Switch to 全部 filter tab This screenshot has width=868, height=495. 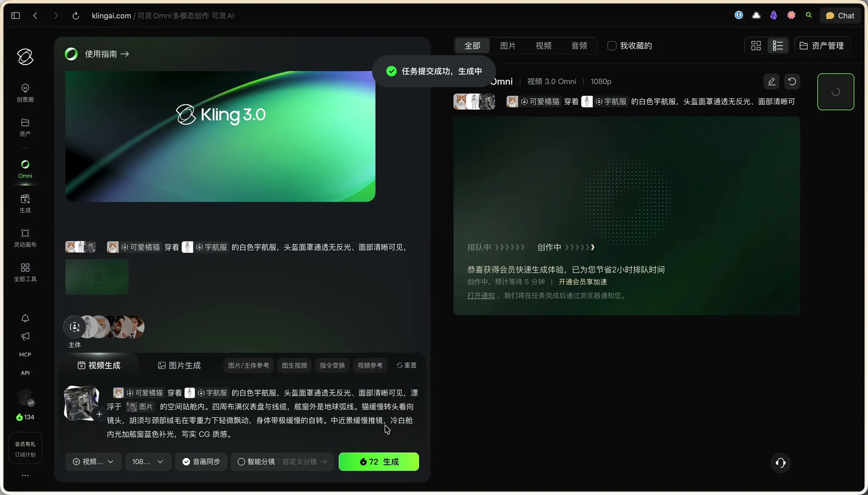tap(472, 46)
